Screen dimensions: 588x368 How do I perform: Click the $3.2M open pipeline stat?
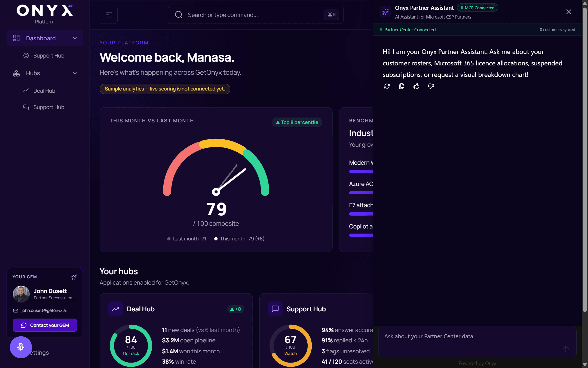[x=189, y=340]
